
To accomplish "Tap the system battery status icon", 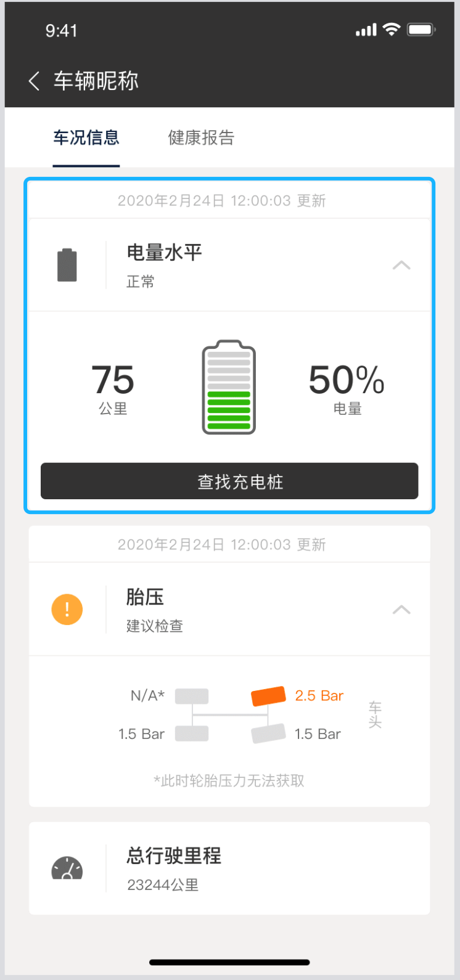I will [422, 30].
